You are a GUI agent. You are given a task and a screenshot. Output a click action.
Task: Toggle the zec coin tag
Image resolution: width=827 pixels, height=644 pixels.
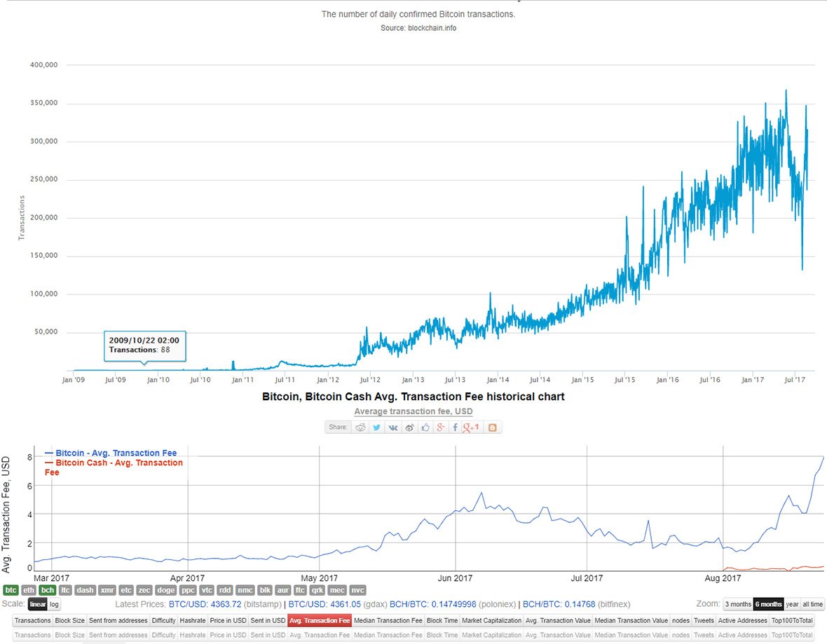[144, 590]
